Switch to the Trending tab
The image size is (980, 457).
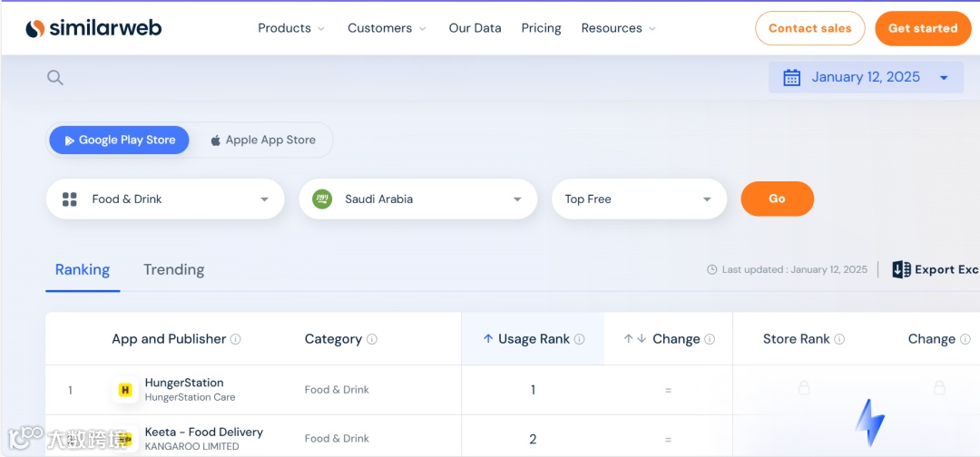click(x=173, y=269)
